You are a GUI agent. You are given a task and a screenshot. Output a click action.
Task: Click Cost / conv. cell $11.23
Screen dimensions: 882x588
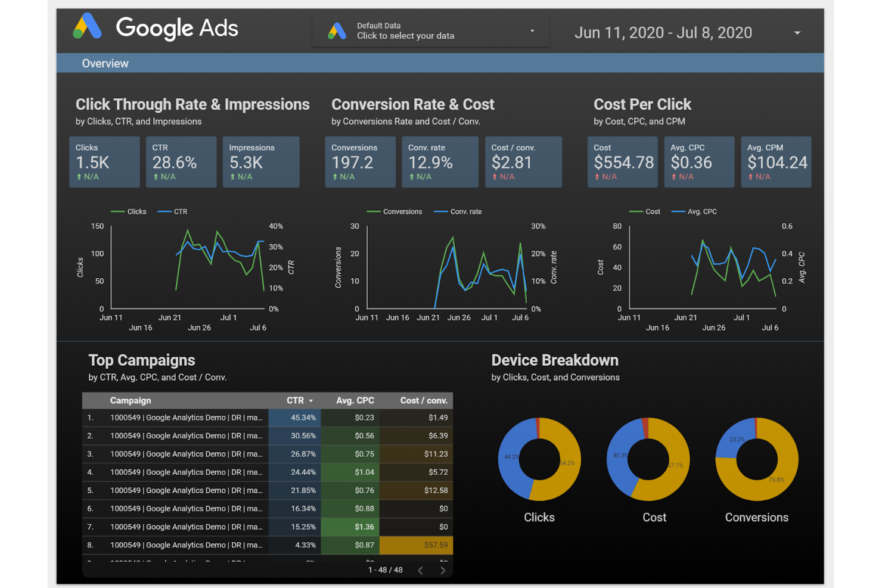(417, 454)
